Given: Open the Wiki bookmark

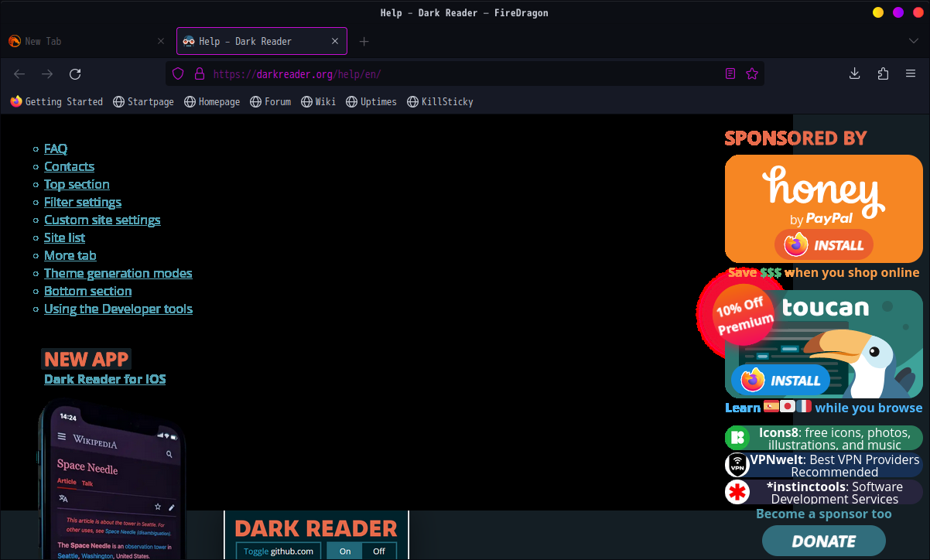Looking at the screenshot, I should tap(319, 101).
